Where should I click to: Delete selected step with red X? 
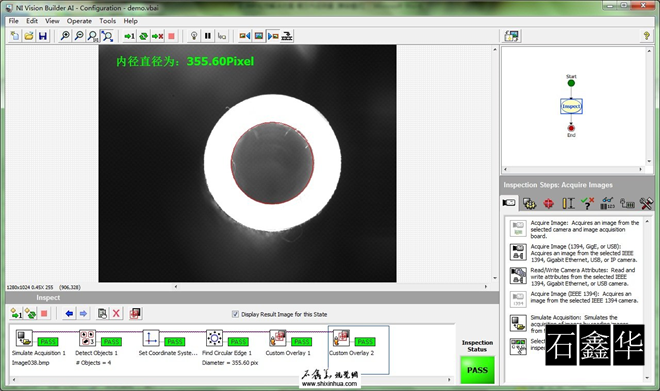pyautogui.click(x=116, y=314)
